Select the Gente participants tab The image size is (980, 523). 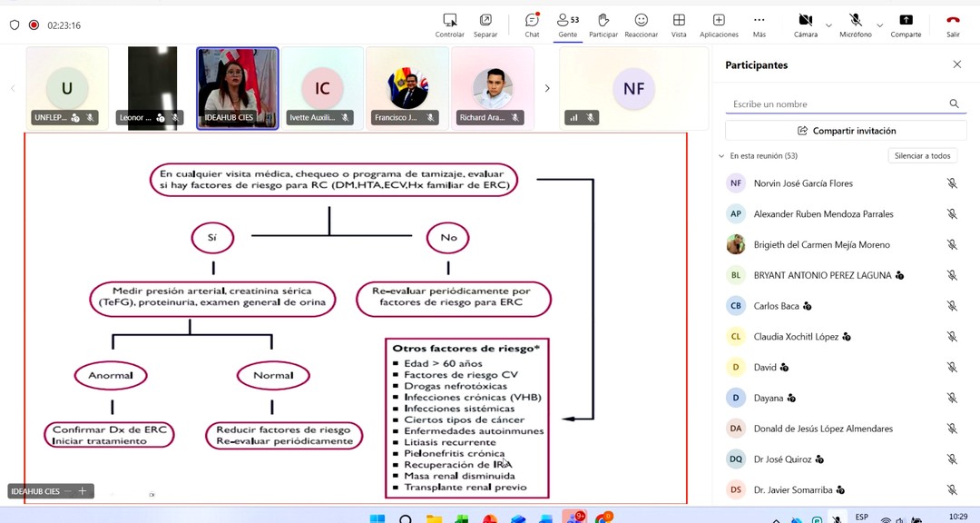click(x=568, y=21)
